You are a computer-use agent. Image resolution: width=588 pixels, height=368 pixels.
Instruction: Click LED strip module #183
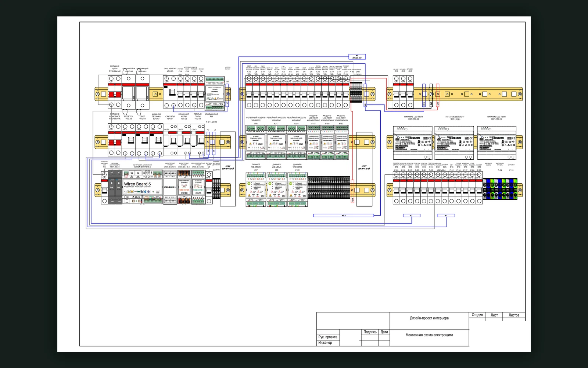click(x=341, y=142)
